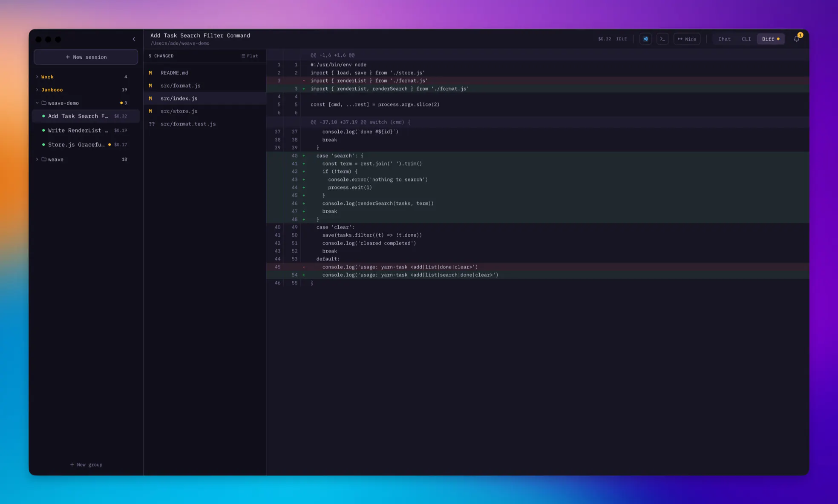838x504 pixels.
Task: Click folder icon beside weave-demo
Action: point(44,103)
